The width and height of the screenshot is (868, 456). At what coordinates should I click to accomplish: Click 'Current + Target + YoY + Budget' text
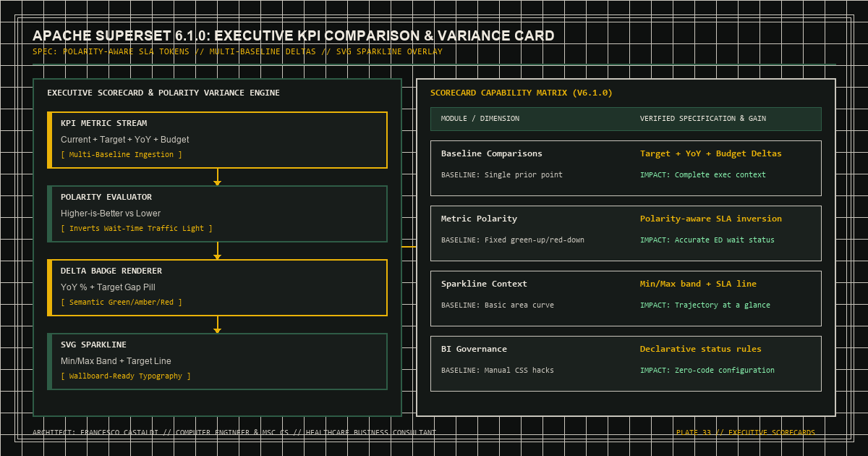tap(125, 140)
